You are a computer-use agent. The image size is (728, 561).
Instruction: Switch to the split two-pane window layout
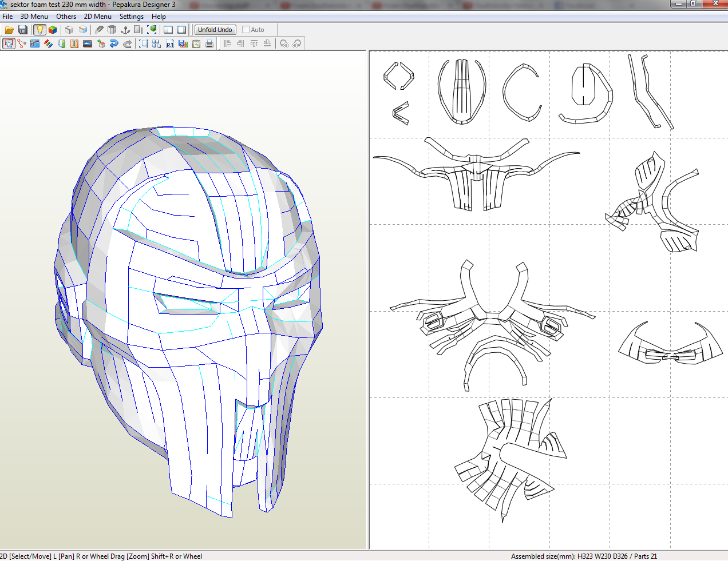(168, 30)
